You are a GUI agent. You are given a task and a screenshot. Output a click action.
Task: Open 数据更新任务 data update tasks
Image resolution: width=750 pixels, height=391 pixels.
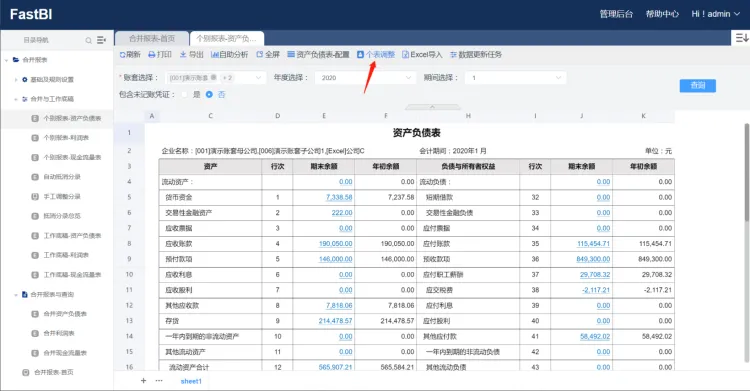(476, 55)
